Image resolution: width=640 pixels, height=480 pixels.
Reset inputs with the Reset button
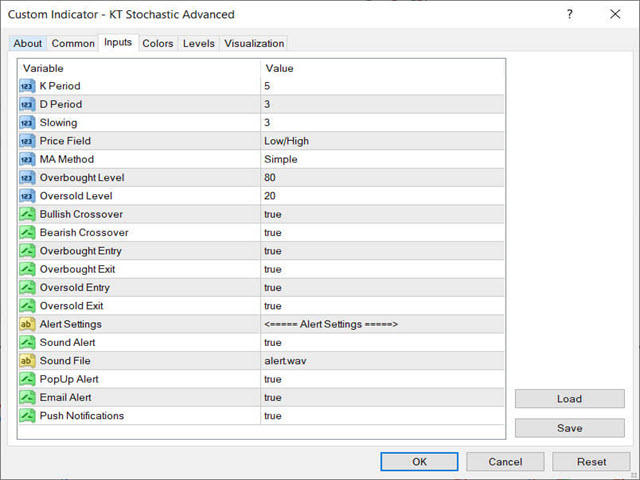[x=591, y=462]
